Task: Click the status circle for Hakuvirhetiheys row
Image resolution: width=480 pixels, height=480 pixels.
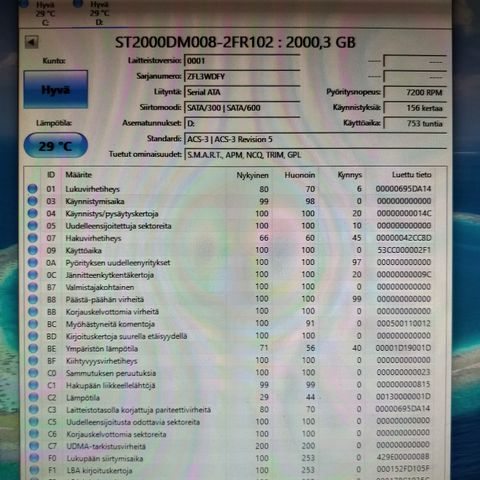Action: click(x=32, y=238)
